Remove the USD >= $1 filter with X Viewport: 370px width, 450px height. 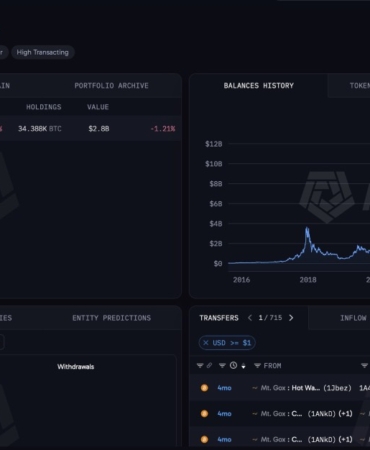(206, 343)
